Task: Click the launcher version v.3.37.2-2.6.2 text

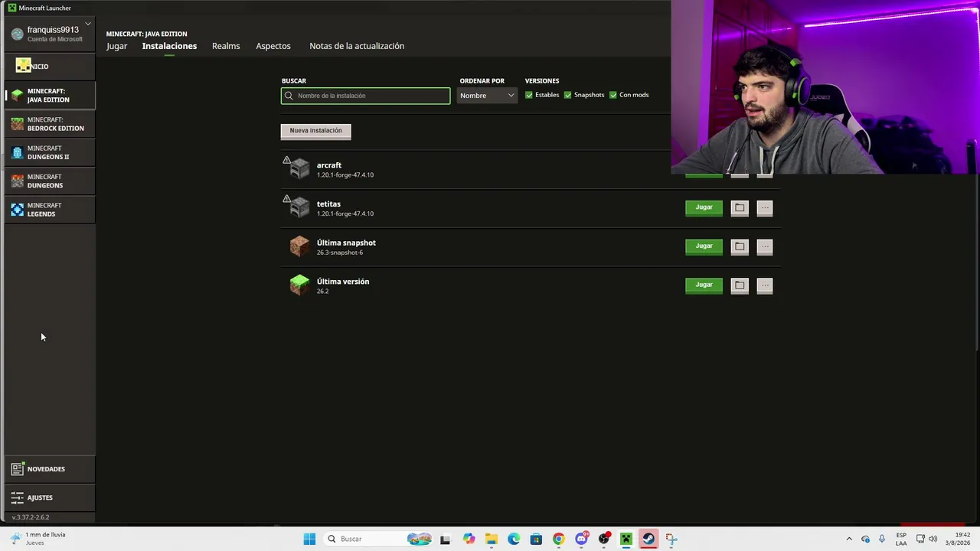Action: 31,517
